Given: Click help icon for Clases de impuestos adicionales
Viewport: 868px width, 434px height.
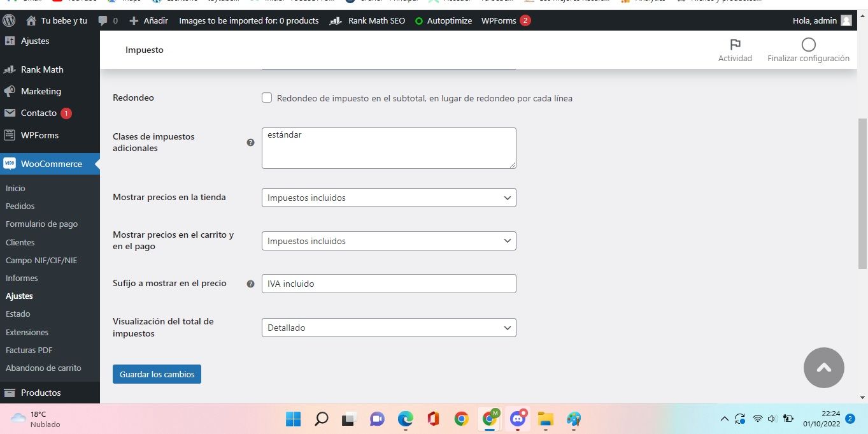Looking at the screenshot, I should click(250, 142).
